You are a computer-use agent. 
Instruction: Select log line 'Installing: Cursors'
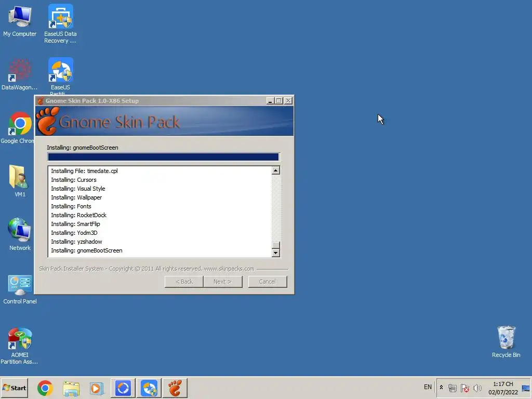(x=73, y=180)
